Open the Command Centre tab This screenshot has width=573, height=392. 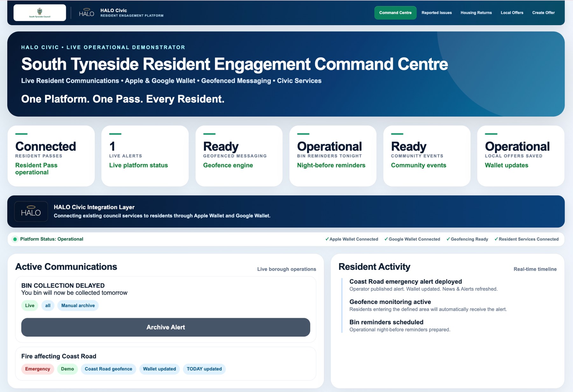(x=395, y=13)
